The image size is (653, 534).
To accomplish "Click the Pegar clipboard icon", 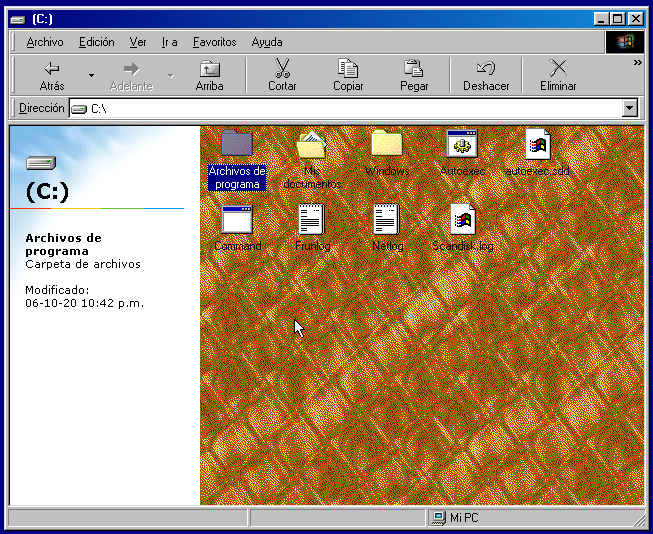I will coord(414,68).
